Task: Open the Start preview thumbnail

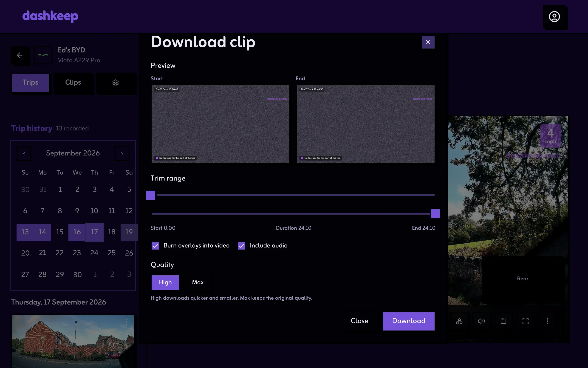Action: (220, 124)
